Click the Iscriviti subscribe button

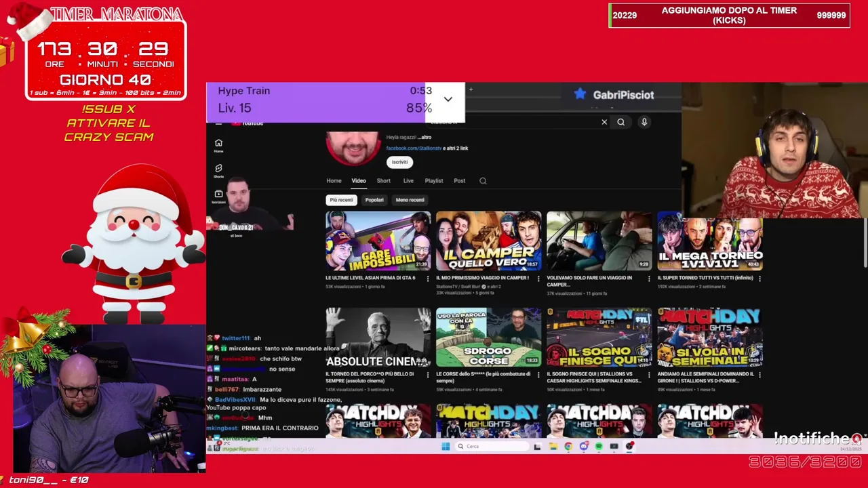pyautogui.click(x=399, y=162)
